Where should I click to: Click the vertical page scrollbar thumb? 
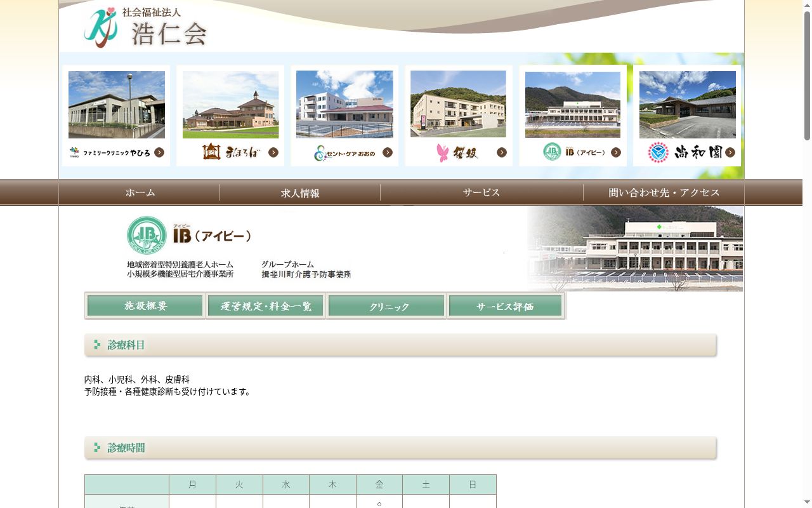point(807,75)
